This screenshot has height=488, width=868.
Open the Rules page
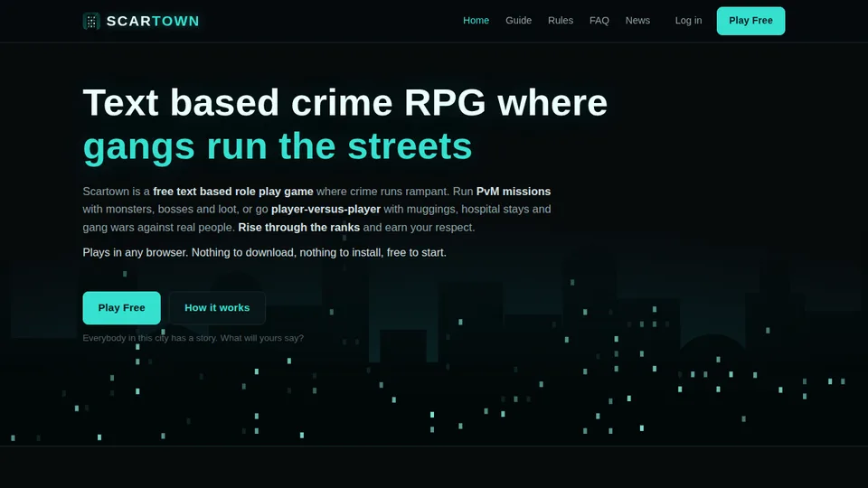[x=561, y=21]
